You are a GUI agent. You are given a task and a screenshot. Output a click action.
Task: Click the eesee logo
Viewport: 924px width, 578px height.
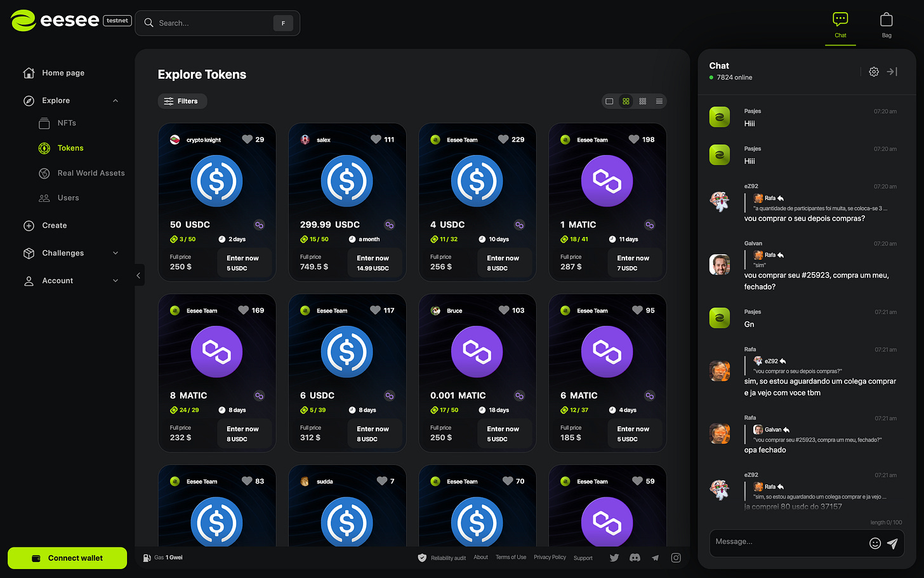tap(55, 21)
